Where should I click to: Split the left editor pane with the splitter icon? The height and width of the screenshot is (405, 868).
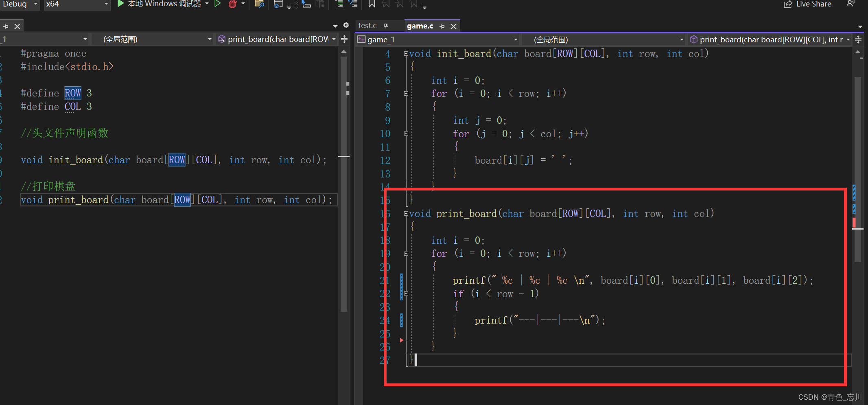344,39
